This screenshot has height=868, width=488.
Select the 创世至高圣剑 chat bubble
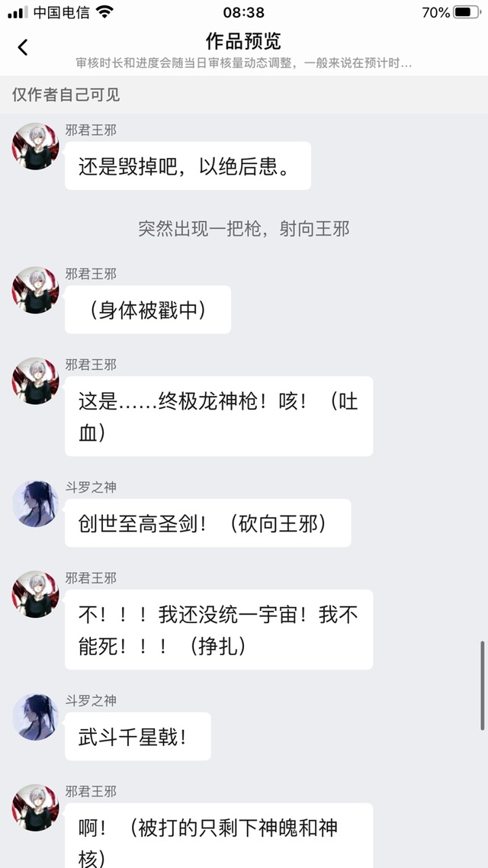207,523
